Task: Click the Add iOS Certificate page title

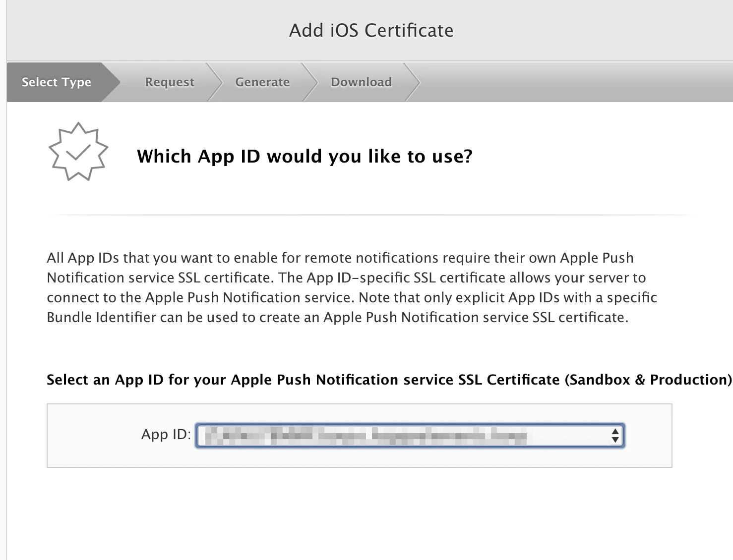Action: coord(371,30)
